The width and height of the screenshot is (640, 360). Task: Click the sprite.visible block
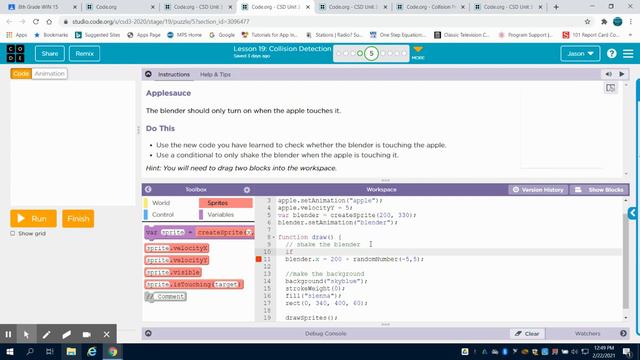(173, 272)
